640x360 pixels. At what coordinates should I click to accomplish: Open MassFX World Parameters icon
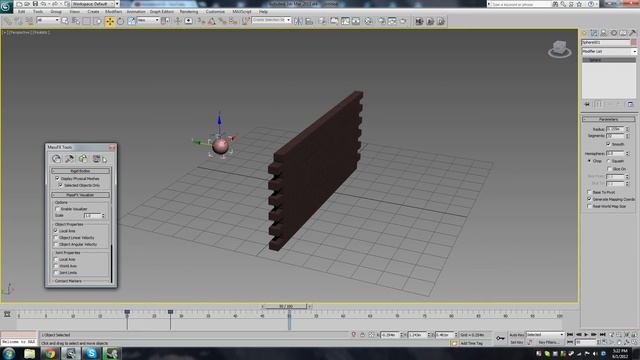(x=56, y=159)
